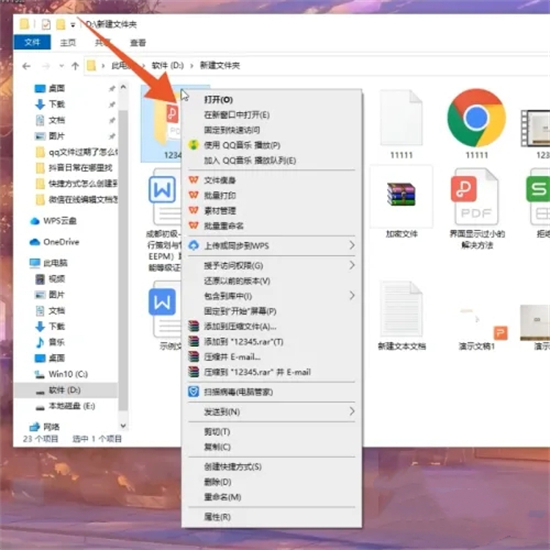
Task: Open WPS云盘 in the navigation pane
Action: pyautogui.click(x=53, y=221)
